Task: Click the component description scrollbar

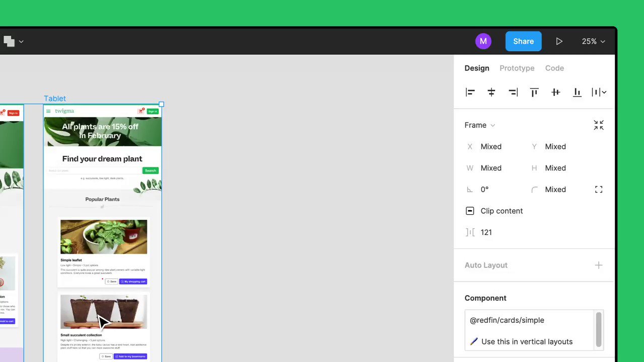Action: [599, 329]
